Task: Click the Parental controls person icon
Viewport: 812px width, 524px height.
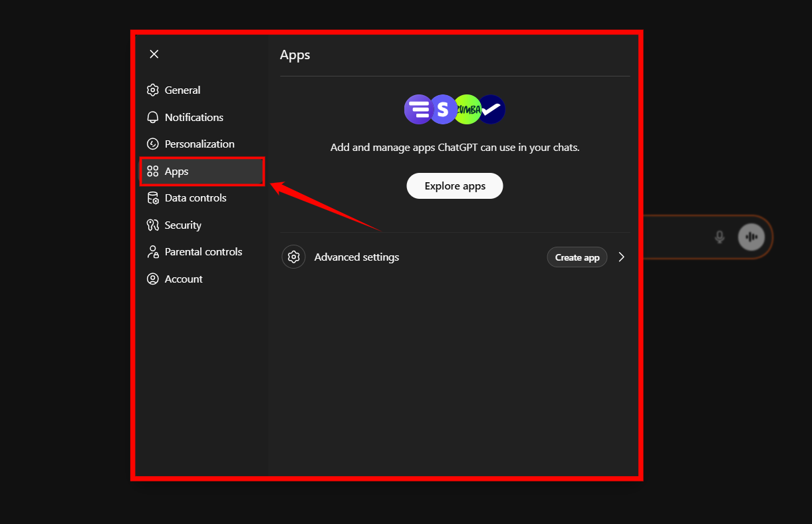Action: click(153, 251)
